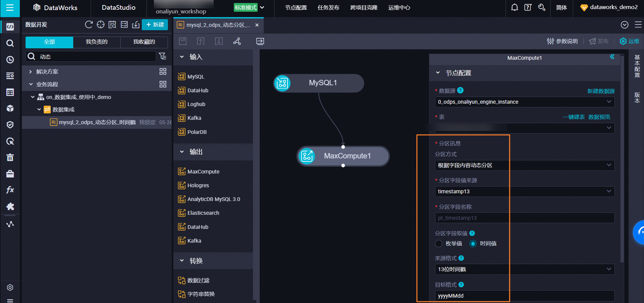
Task: Click the 新建 button
Action: click(155, 24)
